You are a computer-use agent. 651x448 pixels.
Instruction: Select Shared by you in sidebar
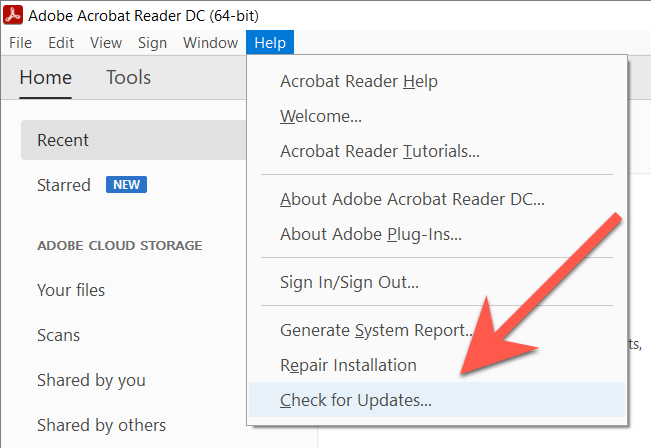91,381
